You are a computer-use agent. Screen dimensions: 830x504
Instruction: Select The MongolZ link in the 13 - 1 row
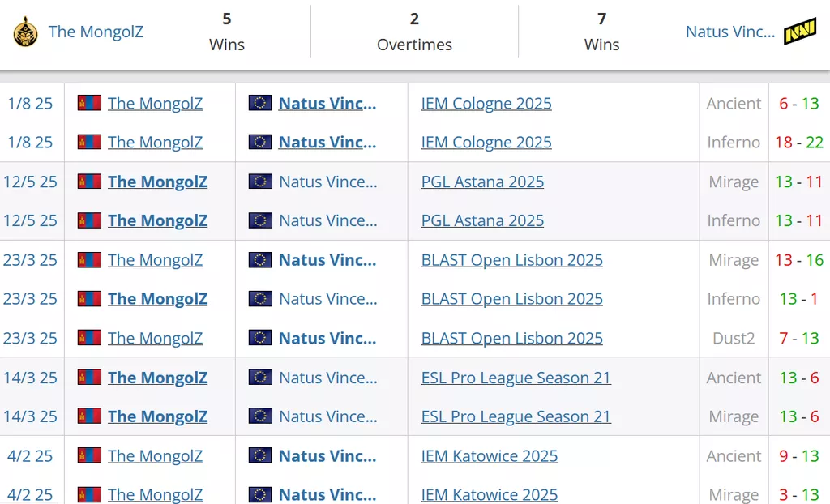pos(157,299)
